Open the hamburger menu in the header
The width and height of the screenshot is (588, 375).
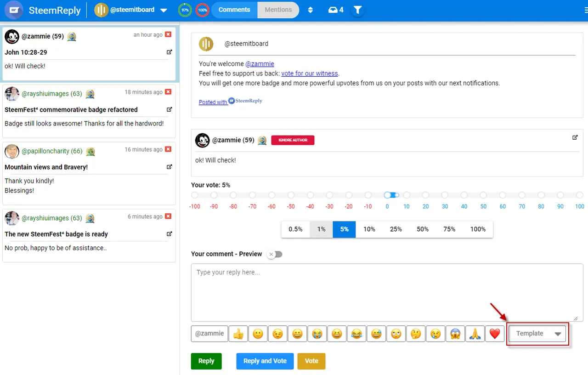tap(585, 10)
